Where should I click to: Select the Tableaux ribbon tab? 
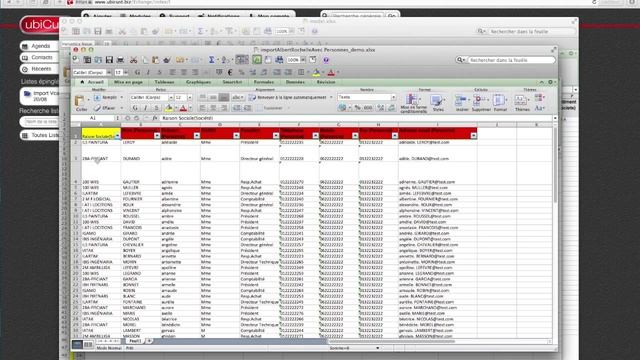164,82
